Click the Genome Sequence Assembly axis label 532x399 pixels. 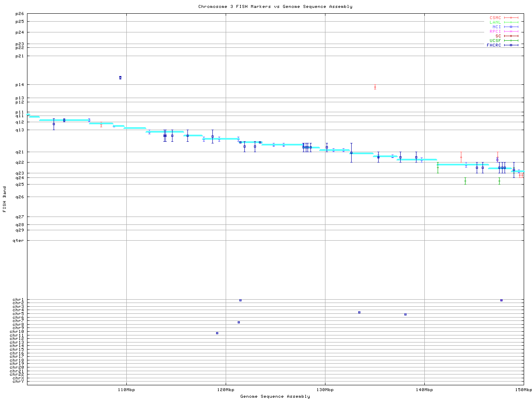point(275,397)
